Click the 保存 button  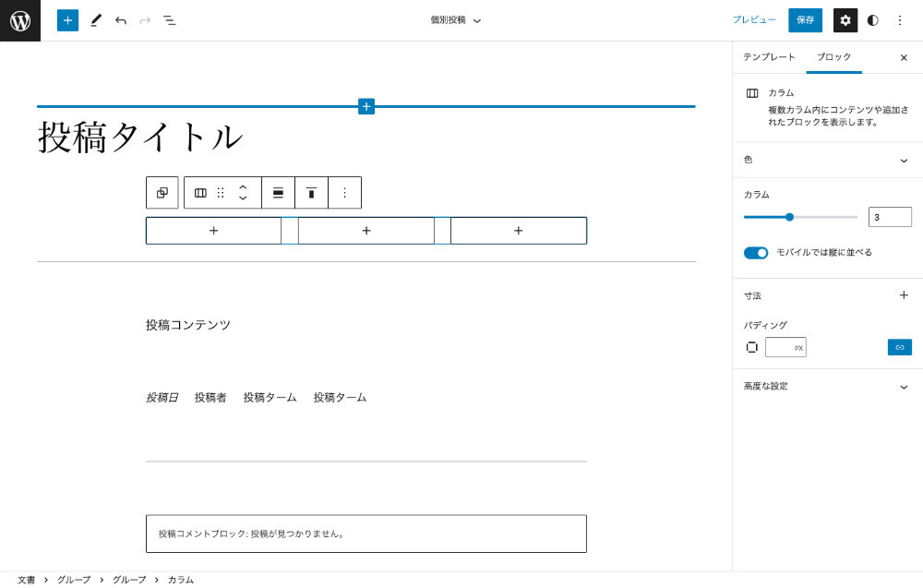tap(805, 20)
